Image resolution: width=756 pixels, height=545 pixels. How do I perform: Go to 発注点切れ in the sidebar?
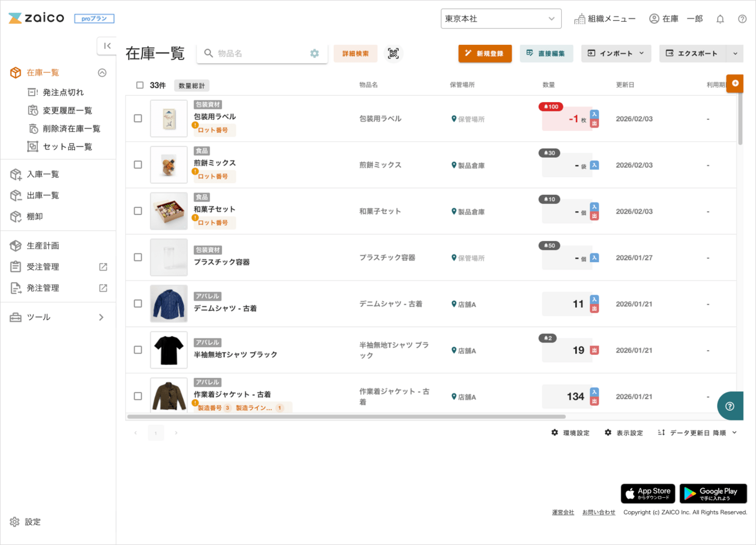[x=63, y=92]
